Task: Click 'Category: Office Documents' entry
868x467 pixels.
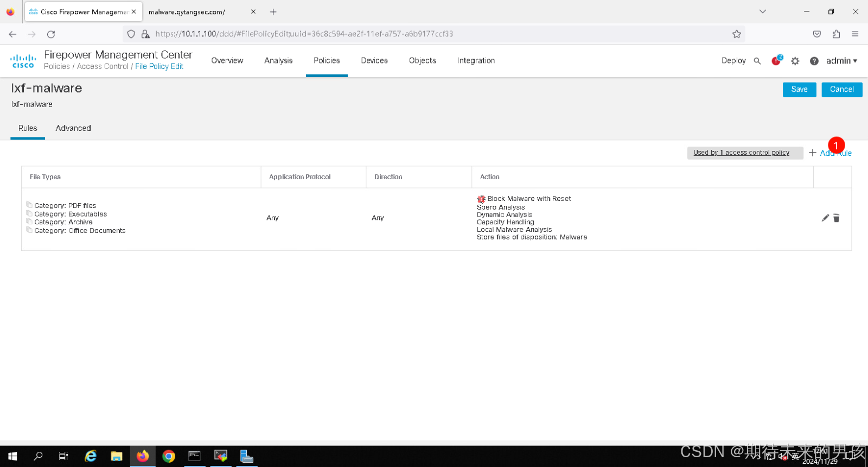Action: tap(80, 231)
